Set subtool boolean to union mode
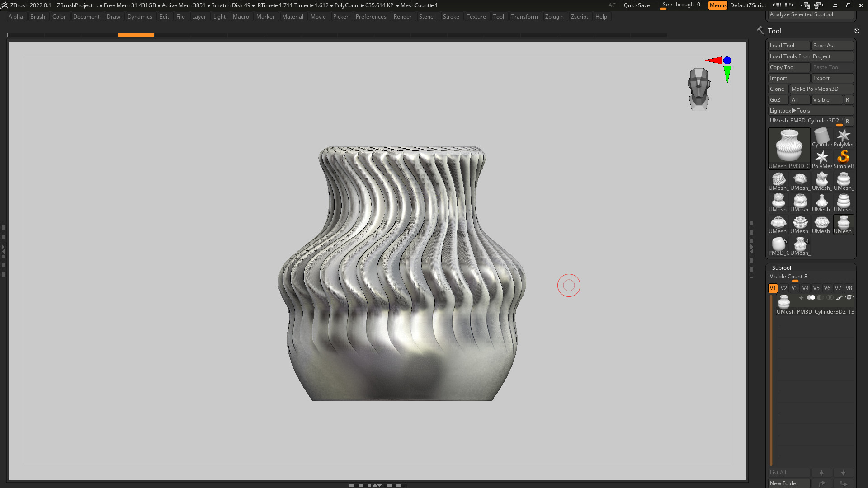 click(811, 297)
